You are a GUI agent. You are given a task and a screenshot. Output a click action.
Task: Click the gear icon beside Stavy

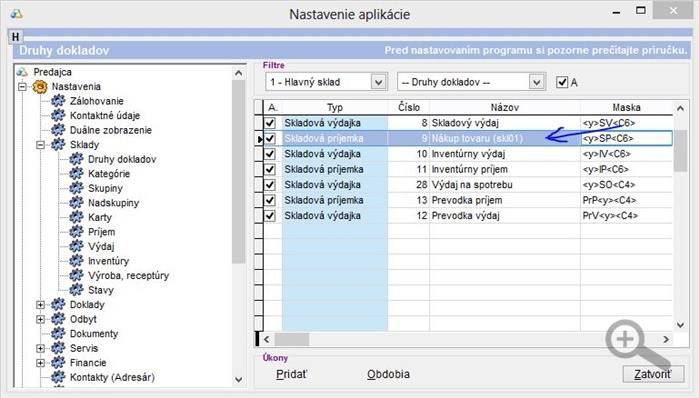pyautogui.click(x=76, y=290)
